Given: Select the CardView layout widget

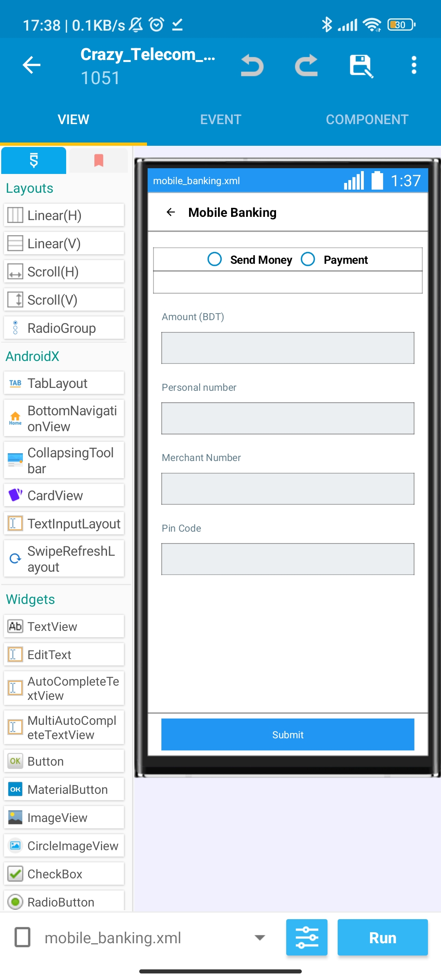Looking at the screenshot, I should click(64, 495).
